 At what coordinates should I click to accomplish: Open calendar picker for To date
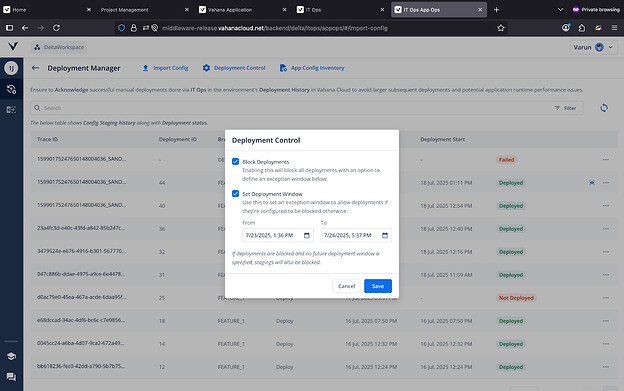point(385,235)
